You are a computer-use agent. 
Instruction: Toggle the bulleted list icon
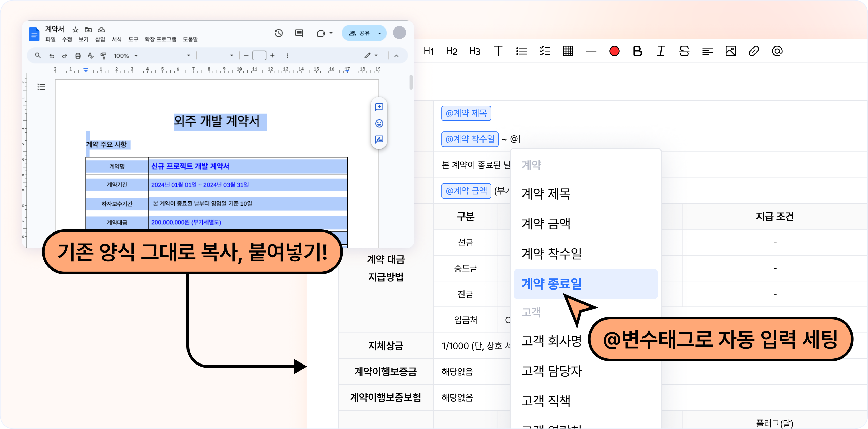[521, 51]
